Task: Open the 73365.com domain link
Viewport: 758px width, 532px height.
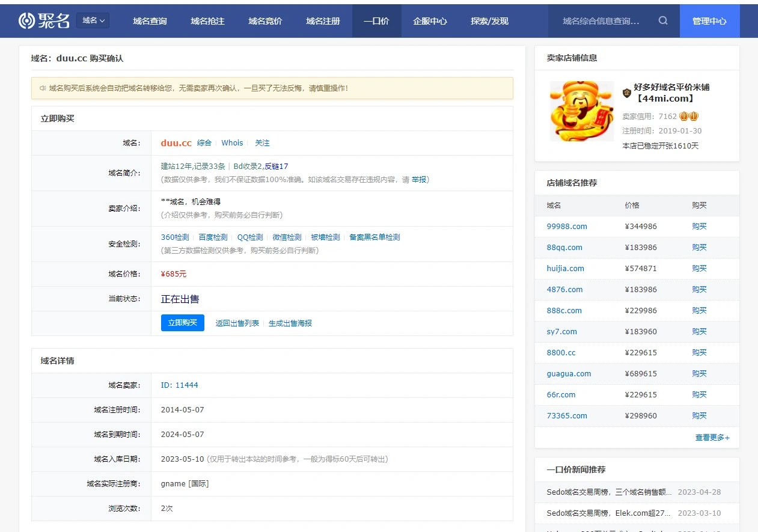Action: 567,416
